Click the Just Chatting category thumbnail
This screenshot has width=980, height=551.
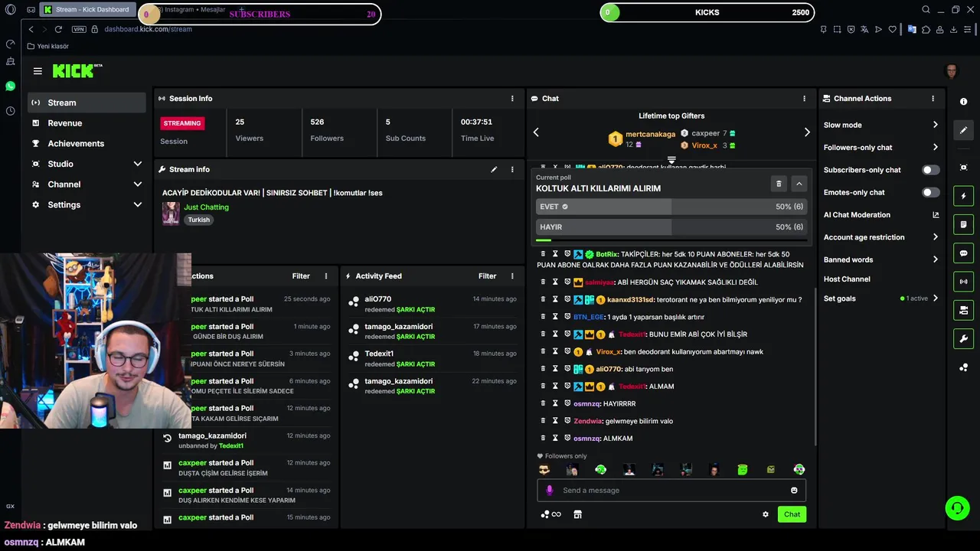pos(171,214)
